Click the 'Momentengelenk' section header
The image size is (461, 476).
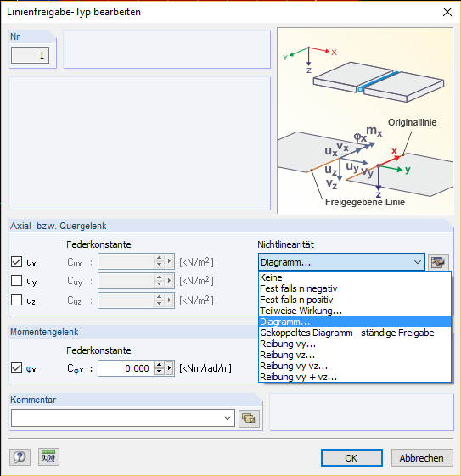point(44,332)
